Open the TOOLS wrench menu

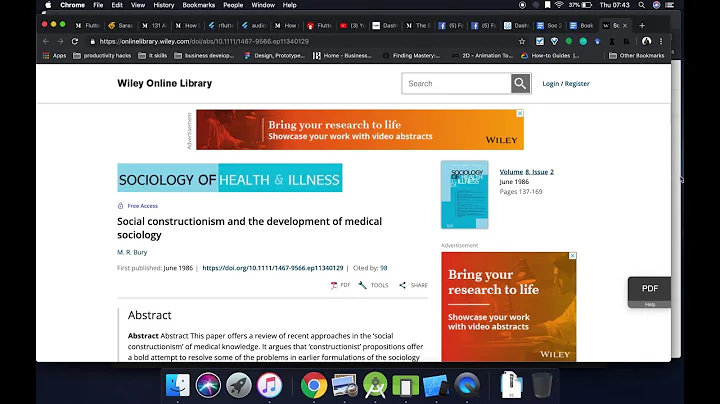373,285
